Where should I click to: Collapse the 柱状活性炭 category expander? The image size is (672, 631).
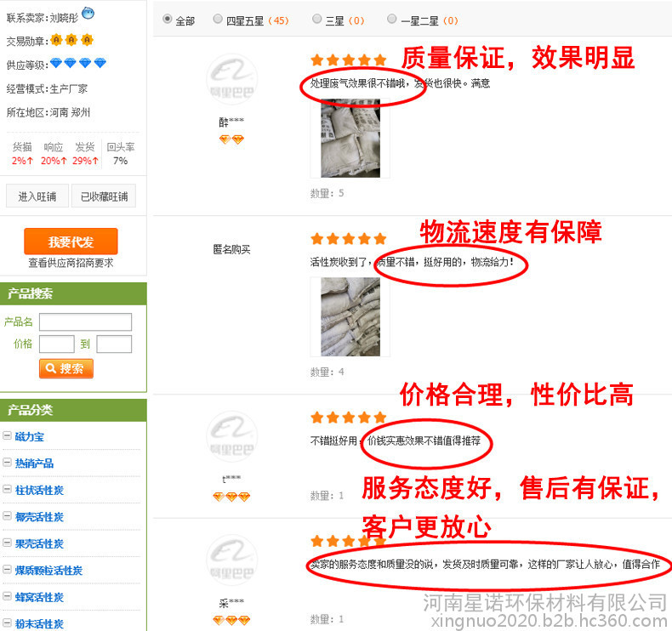tap(8, 489)
